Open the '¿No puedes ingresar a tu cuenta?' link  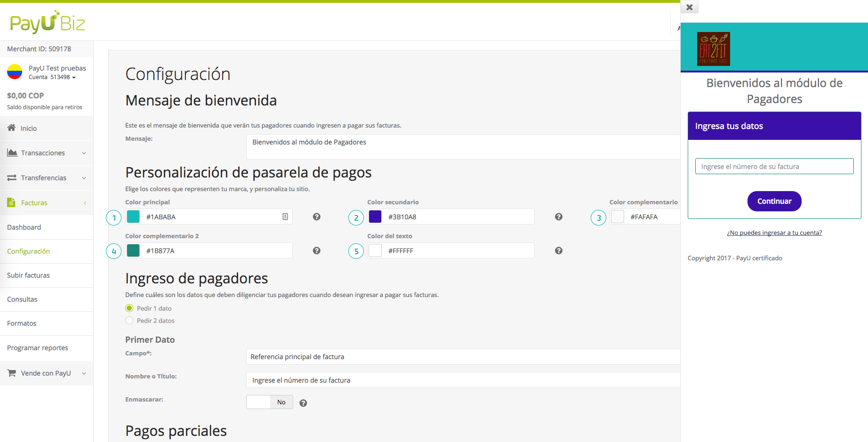(774, 232)
